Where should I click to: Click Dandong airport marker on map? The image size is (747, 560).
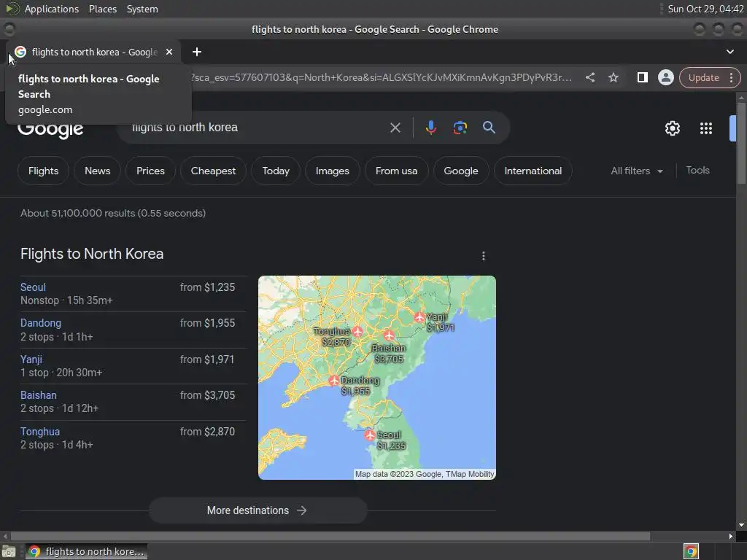(334, 381)
